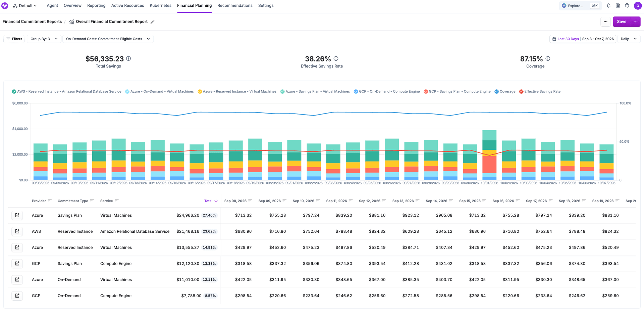Click the app logo icon
This screenshot has width=644, height=313.
[x=5, y=6]
